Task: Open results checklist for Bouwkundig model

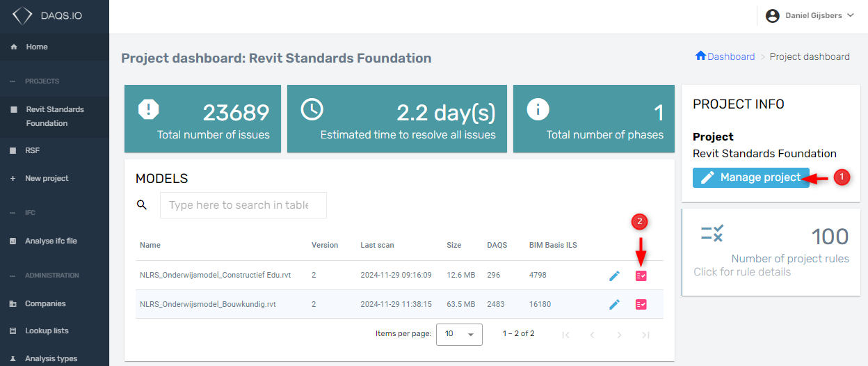Action: pos(641,304)
